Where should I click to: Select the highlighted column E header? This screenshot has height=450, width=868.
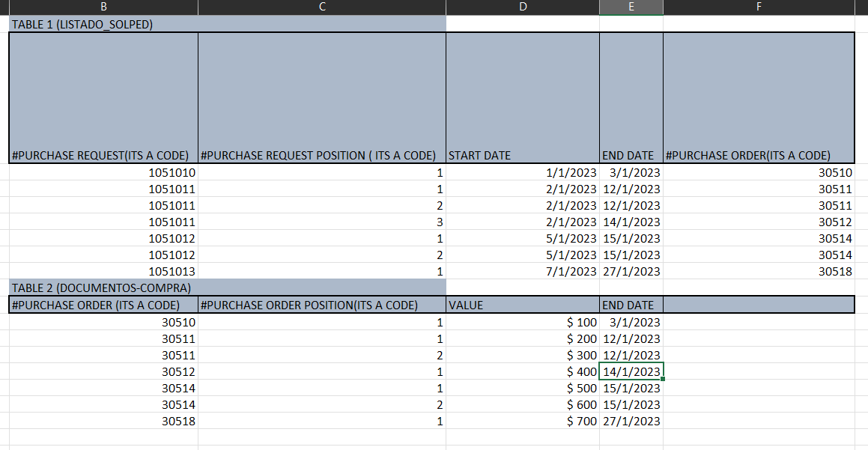631,7
